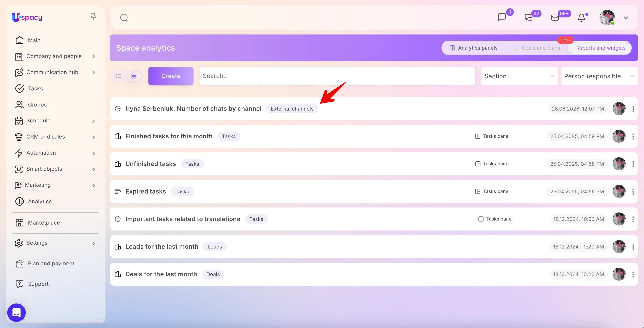Viewport: 644px width, 328px height.
Task: Open more options for Important tasks row
Action: click(x=633, y=219)
